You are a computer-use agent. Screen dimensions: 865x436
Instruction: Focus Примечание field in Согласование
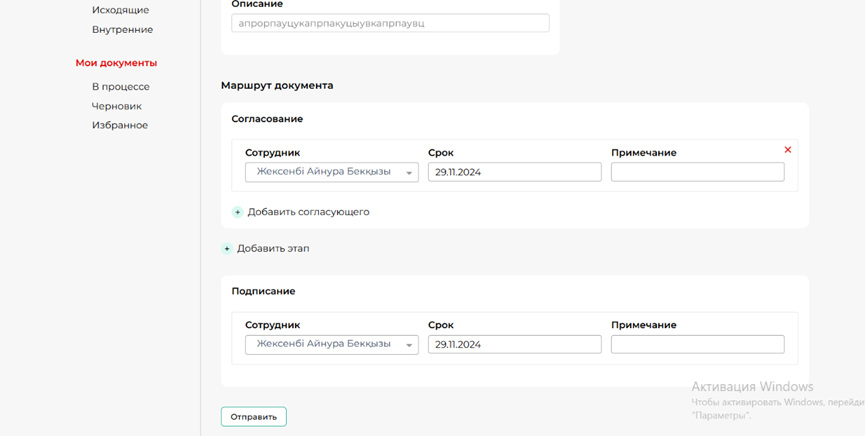697,172
